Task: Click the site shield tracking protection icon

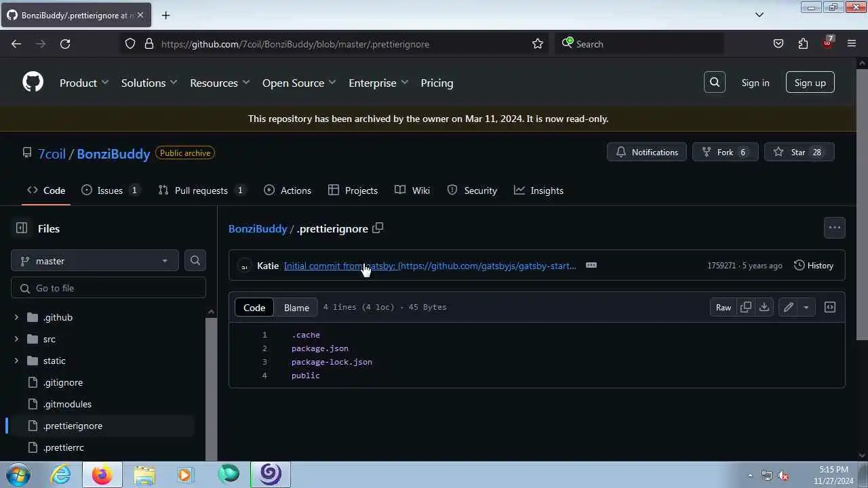Action: click(130, 44)
